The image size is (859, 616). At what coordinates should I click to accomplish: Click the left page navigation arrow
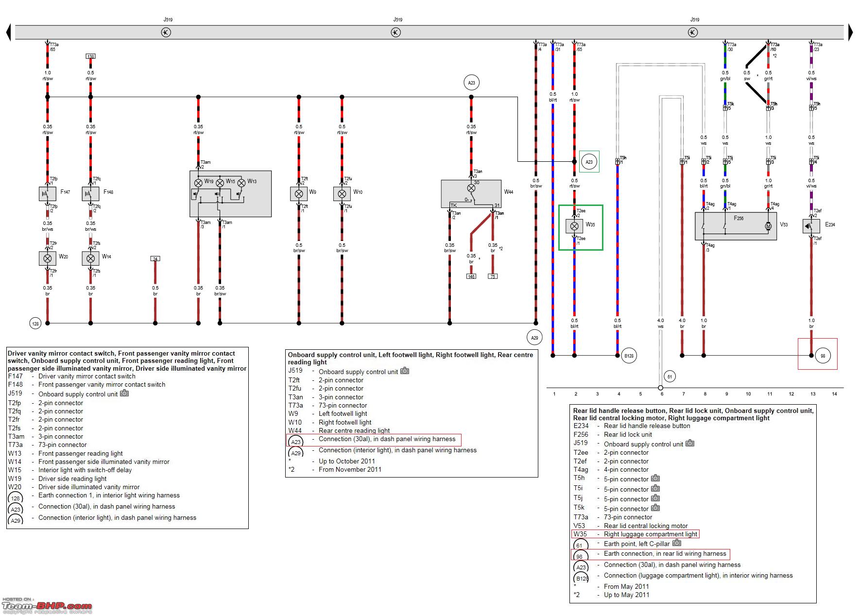tap(8, 33)
